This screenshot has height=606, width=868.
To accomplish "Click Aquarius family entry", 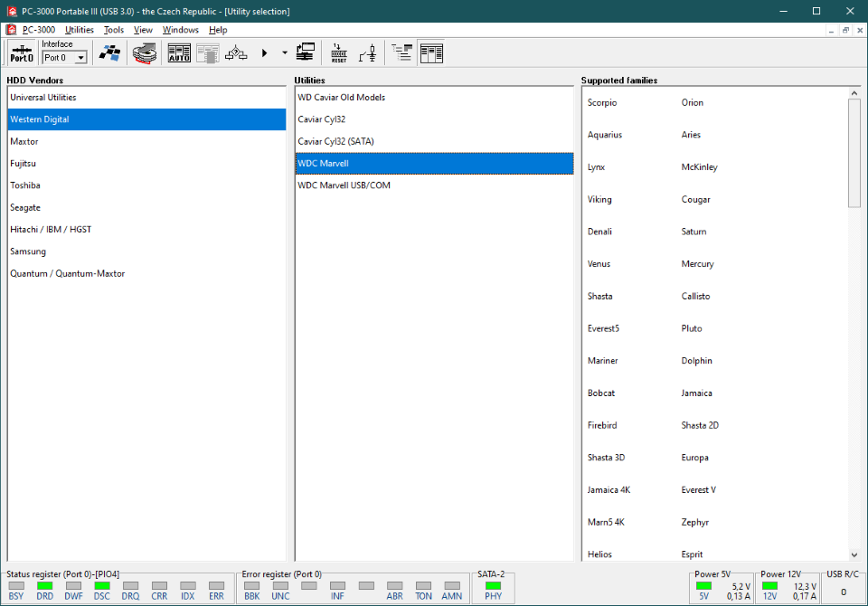I will 605,135.
